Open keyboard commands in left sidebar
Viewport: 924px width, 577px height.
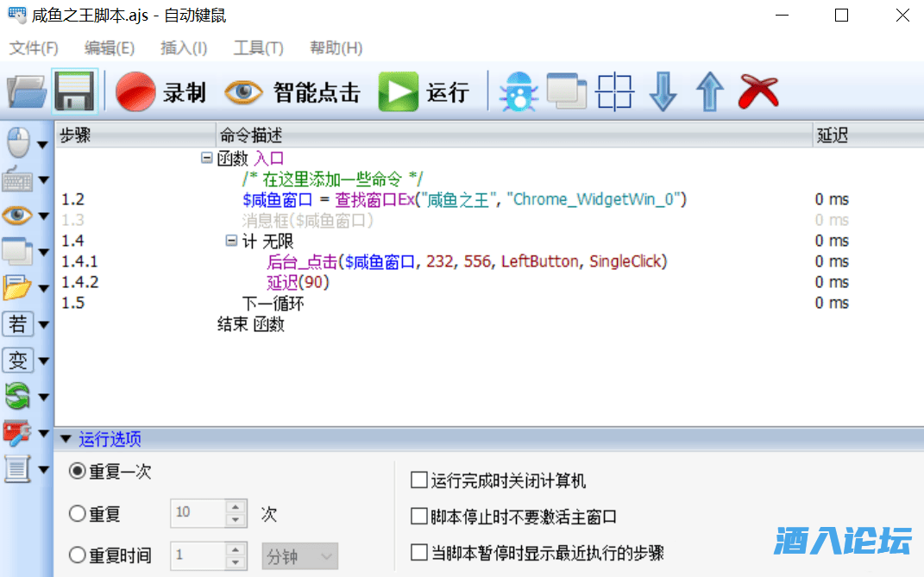point(17,179)
